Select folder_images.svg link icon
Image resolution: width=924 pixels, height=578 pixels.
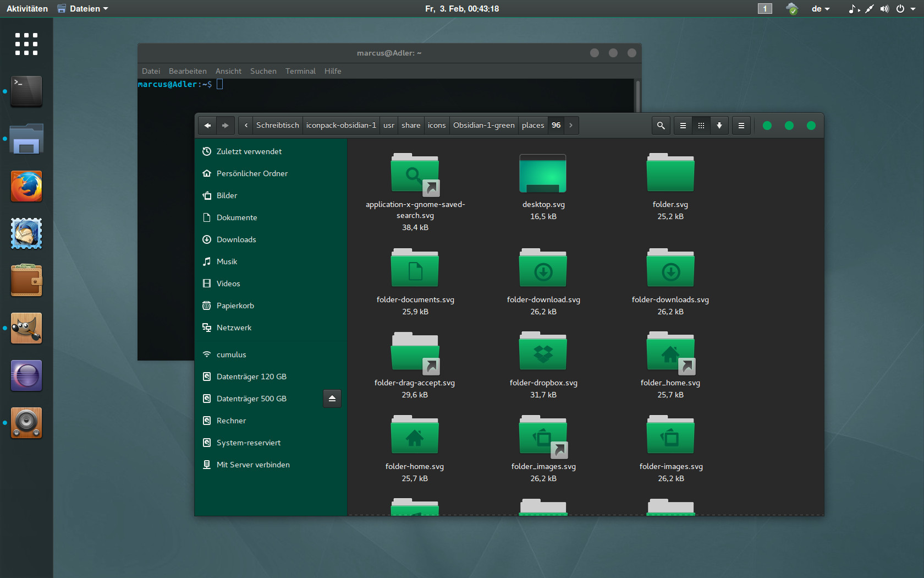tap(543, 437)
